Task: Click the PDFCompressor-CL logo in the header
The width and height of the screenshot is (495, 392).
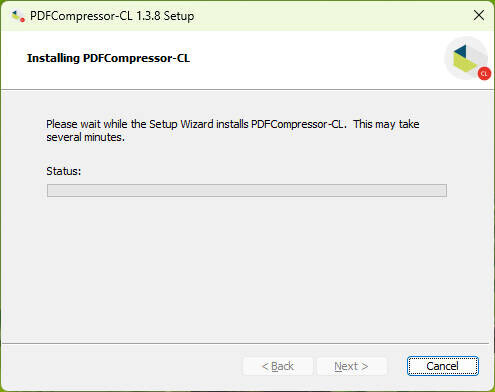Action: pyautogui.click(x=467, y=59)
